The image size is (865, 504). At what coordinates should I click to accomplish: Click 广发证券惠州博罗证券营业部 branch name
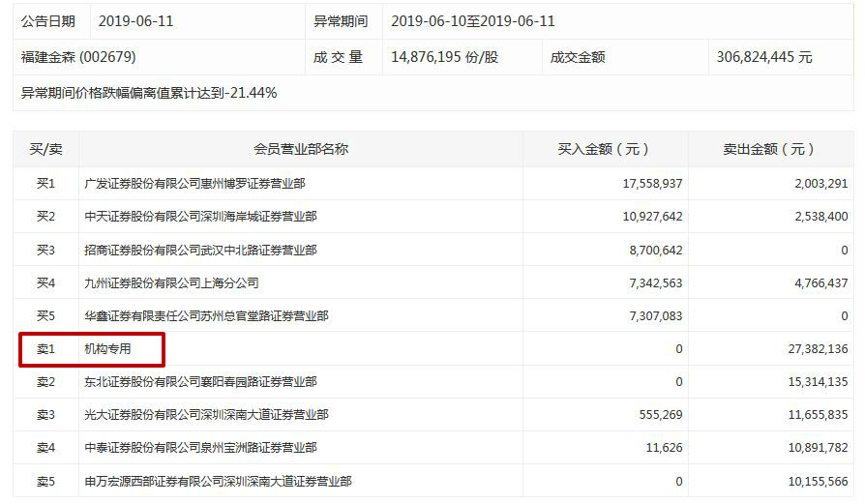[x=194, y=184]
